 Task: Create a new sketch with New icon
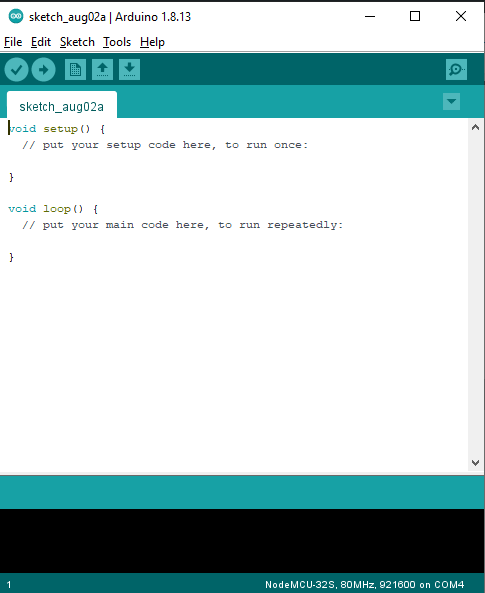(x=75, y=70)
